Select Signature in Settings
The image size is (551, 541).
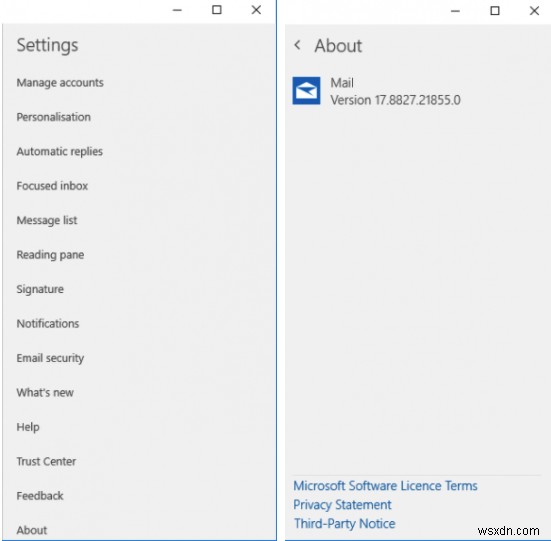coord(40,289)
